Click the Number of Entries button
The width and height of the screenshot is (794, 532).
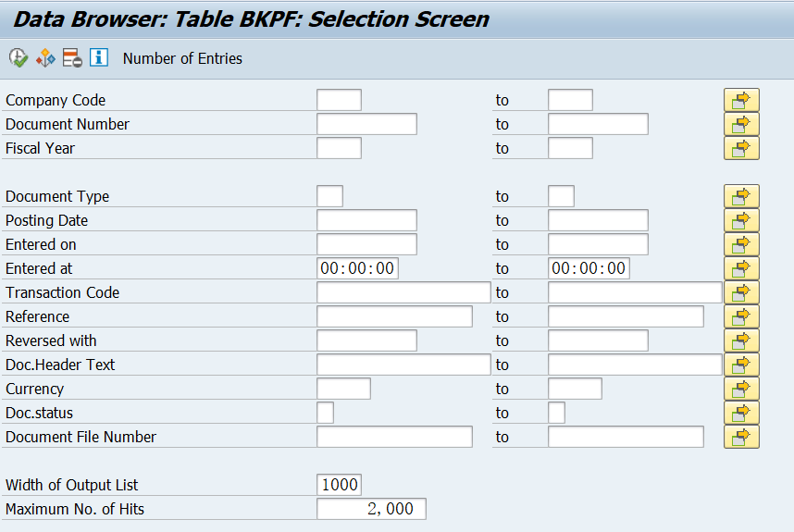(182, 58)
